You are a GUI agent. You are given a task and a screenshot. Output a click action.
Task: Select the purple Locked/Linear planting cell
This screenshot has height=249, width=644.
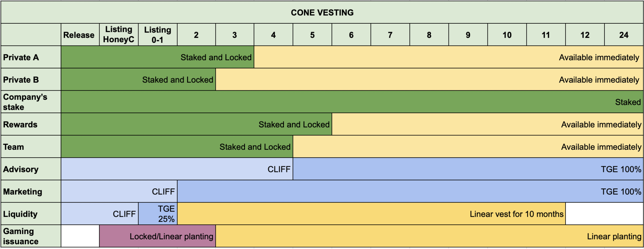pyautogui.click(x=157, y=236)
